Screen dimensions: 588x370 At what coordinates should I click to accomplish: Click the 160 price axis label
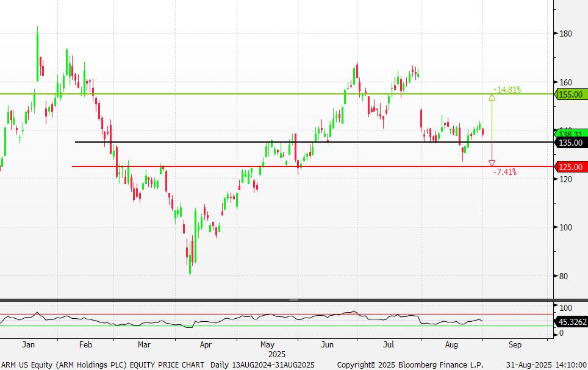(565, 82)
